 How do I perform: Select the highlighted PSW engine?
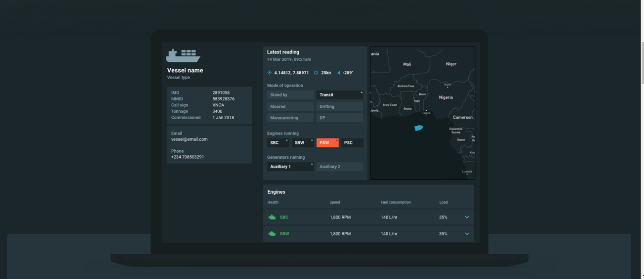pos(327,143)
